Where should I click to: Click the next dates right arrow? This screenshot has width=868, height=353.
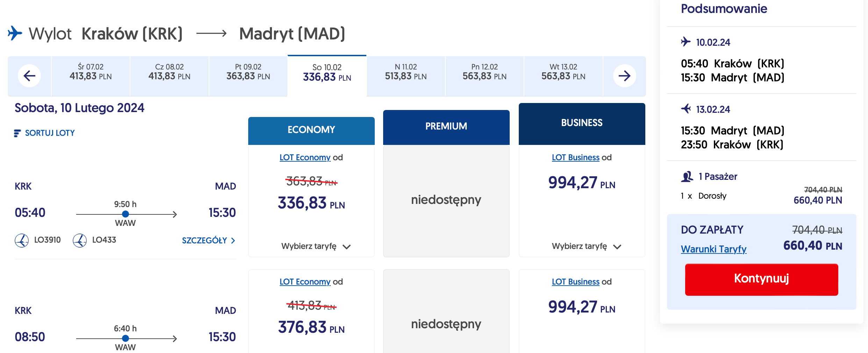point(624,76)
